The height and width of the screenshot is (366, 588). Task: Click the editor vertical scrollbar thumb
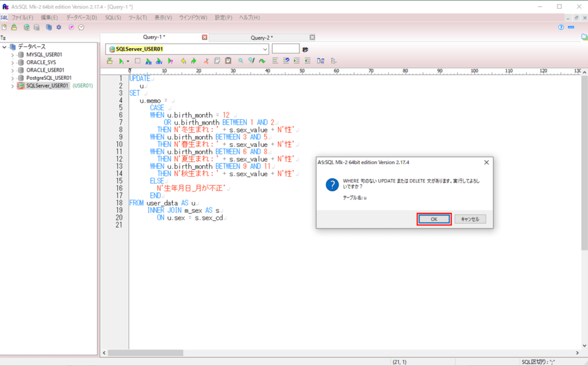pos(584,163)
